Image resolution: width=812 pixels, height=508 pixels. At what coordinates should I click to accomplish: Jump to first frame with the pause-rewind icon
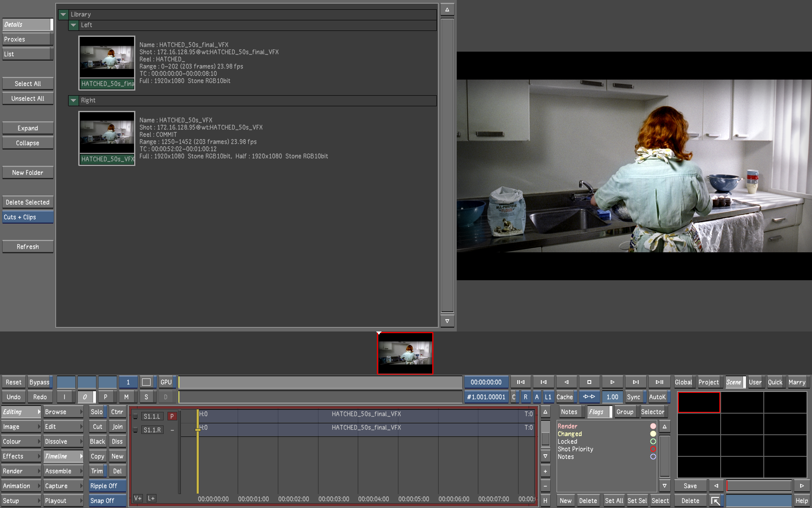(x=521, y=382)
